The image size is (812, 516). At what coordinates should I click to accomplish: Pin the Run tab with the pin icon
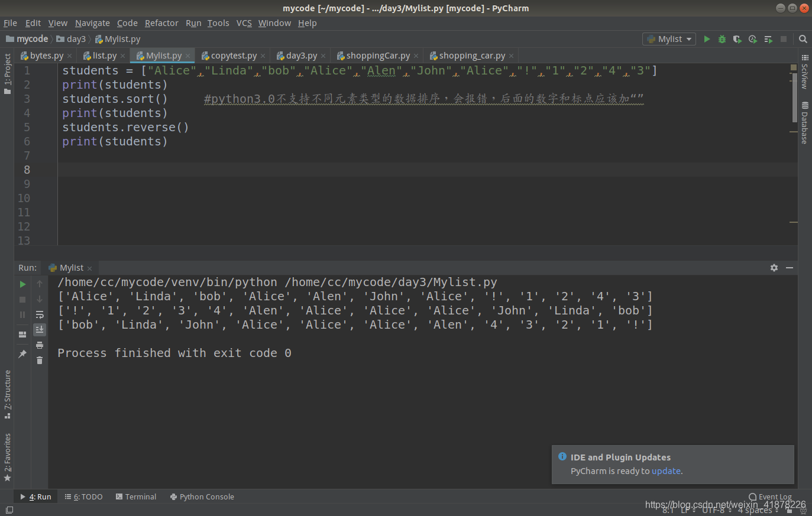tap(22, 354)
